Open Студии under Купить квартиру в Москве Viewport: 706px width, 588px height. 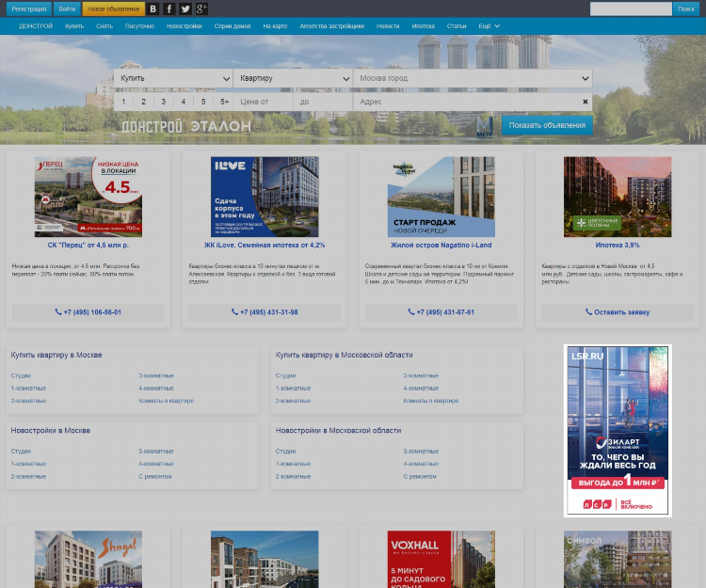tap(21, 375)
